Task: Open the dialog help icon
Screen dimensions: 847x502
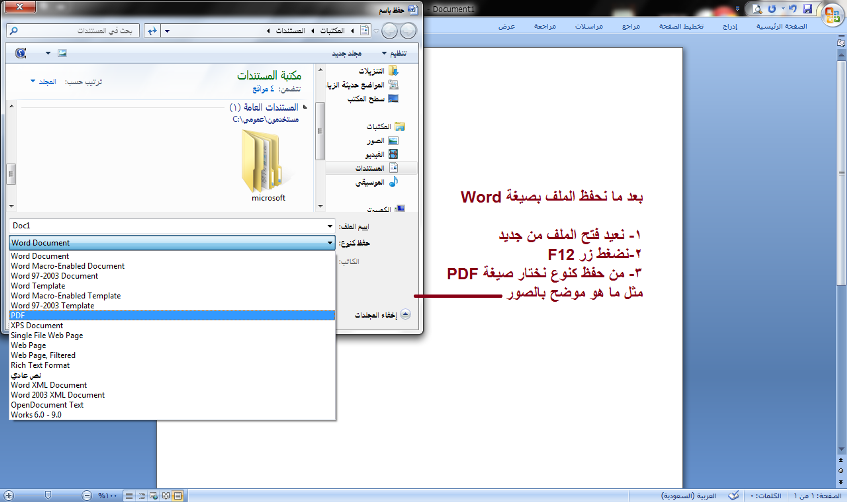Action: tap(21, 53)
